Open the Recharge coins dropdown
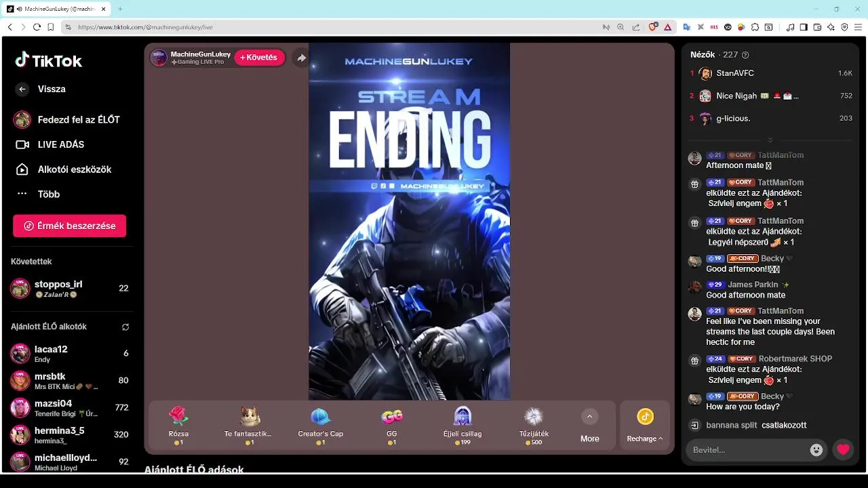Viewport: 868px width, 488px height. click(645, 426)
